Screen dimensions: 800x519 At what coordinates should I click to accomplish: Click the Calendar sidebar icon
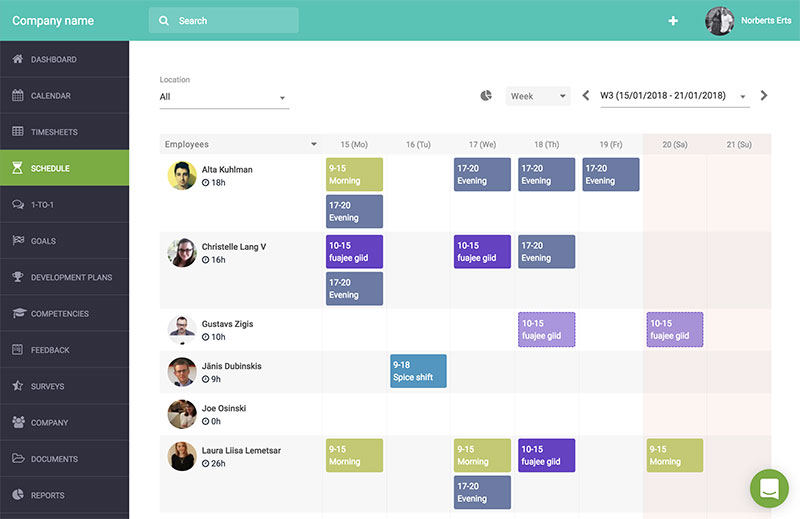pyautogui.click(x=17, y=95)
